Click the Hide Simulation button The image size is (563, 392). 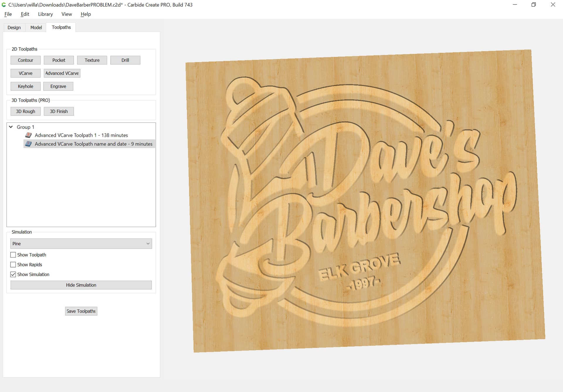[x=81, y=285]
